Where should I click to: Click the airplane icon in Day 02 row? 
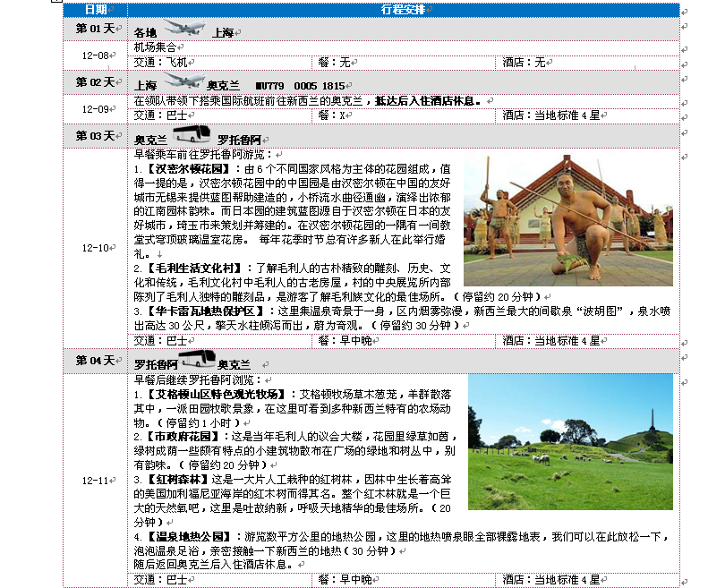[x=183, y=82]
